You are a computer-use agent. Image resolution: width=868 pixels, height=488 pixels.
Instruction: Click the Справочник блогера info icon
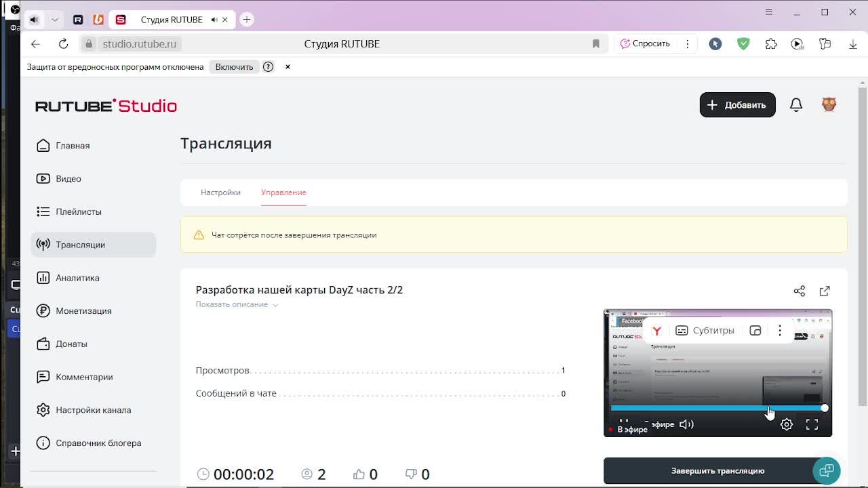43,443
